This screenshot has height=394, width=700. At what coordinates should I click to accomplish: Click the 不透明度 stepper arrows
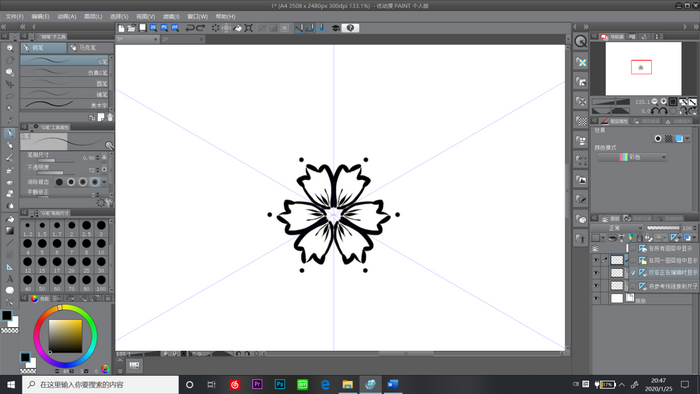point(97,170)
